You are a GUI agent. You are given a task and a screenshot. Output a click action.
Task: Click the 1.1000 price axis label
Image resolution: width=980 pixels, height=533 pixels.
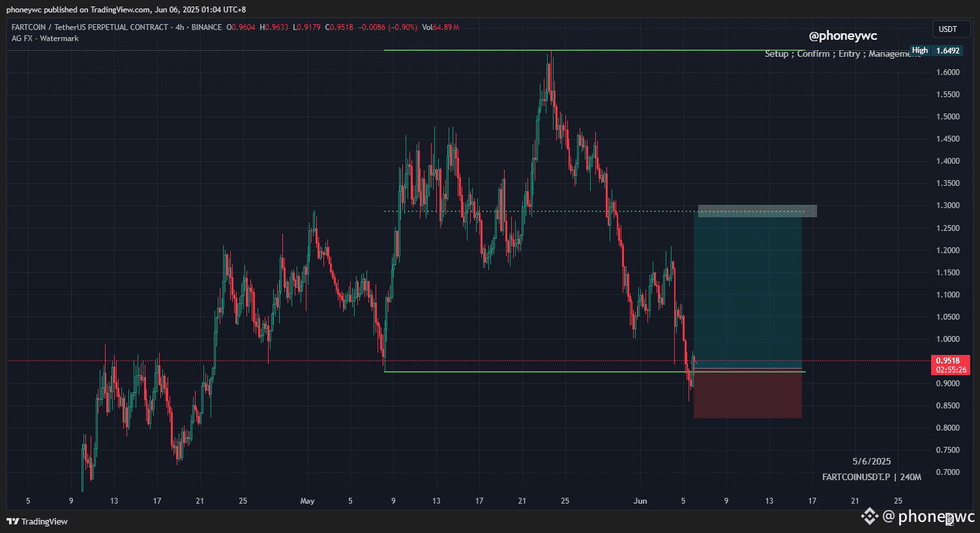coord(948,295)
